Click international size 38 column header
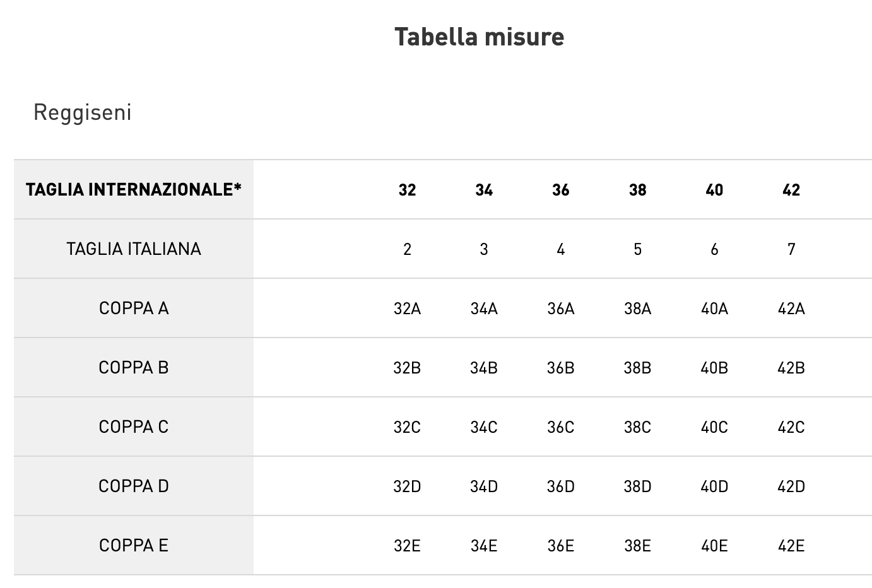Image resolution: width=872 pixels, height=588 pixels. 637,190
